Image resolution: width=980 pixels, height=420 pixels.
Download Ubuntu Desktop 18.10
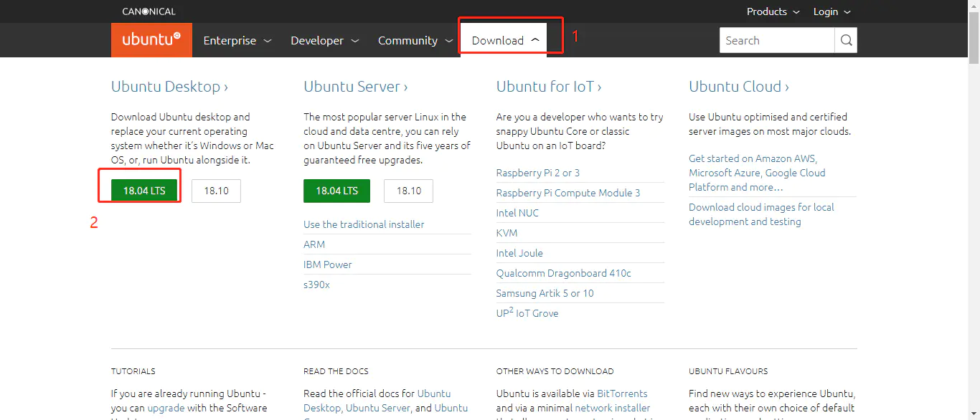tap(216, 191)
